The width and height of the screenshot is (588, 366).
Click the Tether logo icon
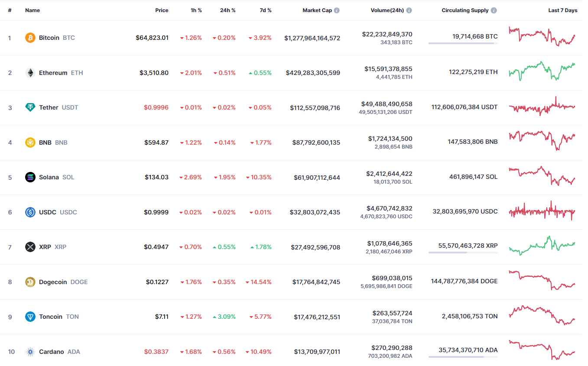(x=30, y=107)
